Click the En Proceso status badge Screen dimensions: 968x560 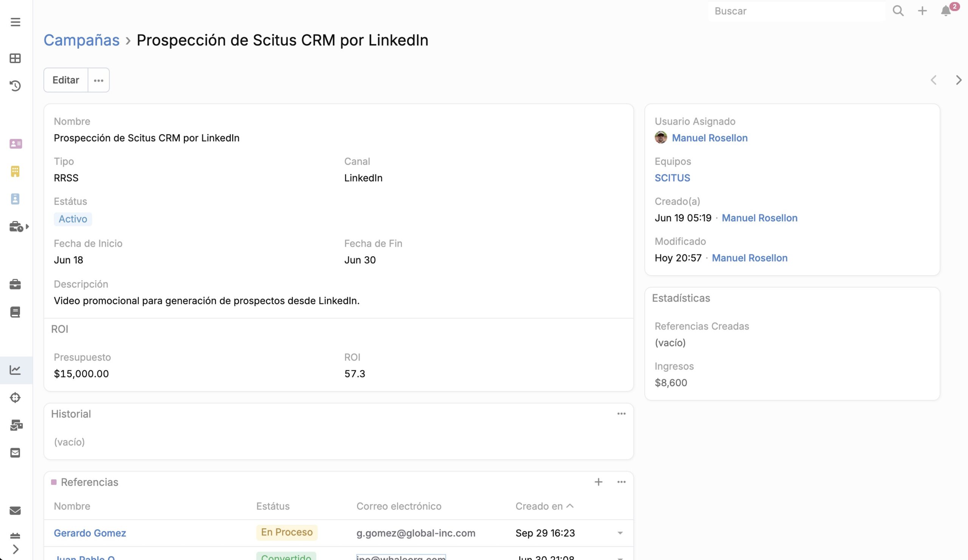[x=287, y=532]
